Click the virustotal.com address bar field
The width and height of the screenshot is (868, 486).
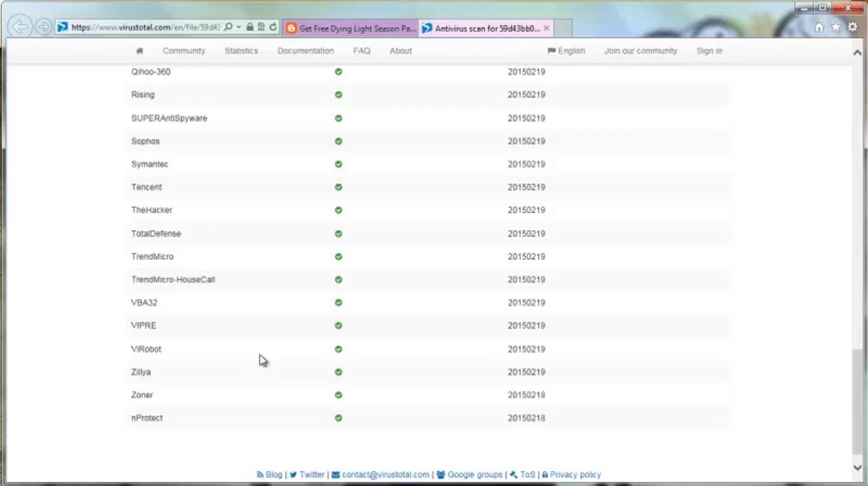pos(145,28)
